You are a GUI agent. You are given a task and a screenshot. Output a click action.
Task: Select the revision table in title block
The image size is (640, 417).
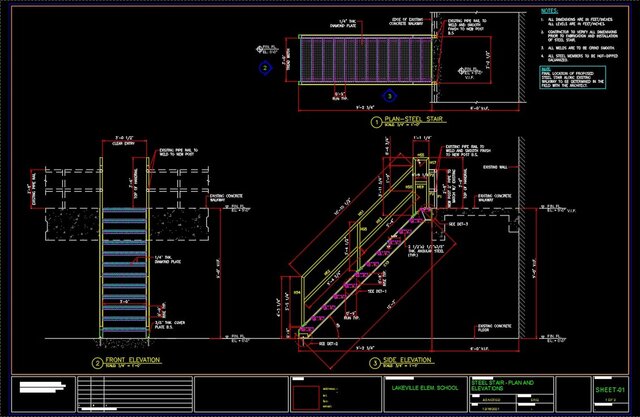pos(134,393)
